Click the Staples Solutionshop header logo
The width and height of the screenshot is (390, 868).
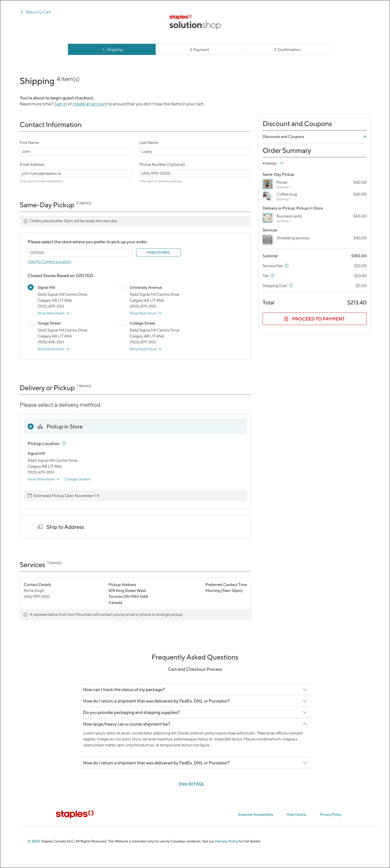(195, 22)
